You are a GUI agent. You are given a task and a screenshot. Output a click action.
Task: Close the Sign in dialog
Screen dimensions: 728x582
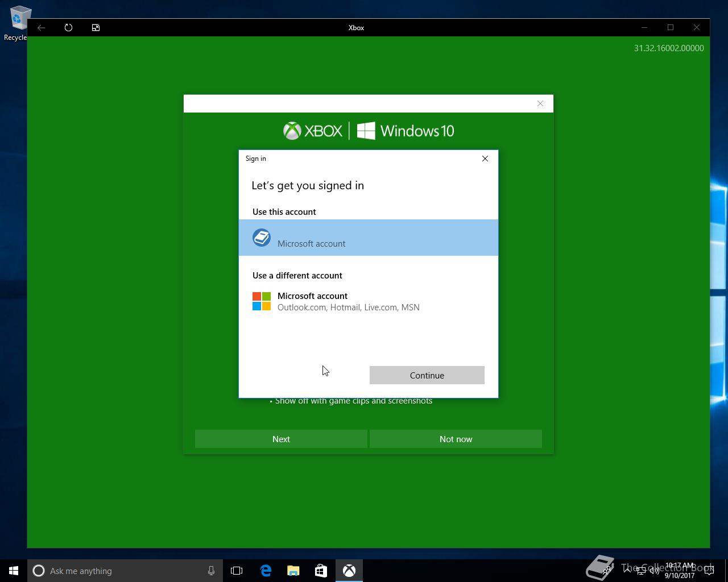(485, 159)
